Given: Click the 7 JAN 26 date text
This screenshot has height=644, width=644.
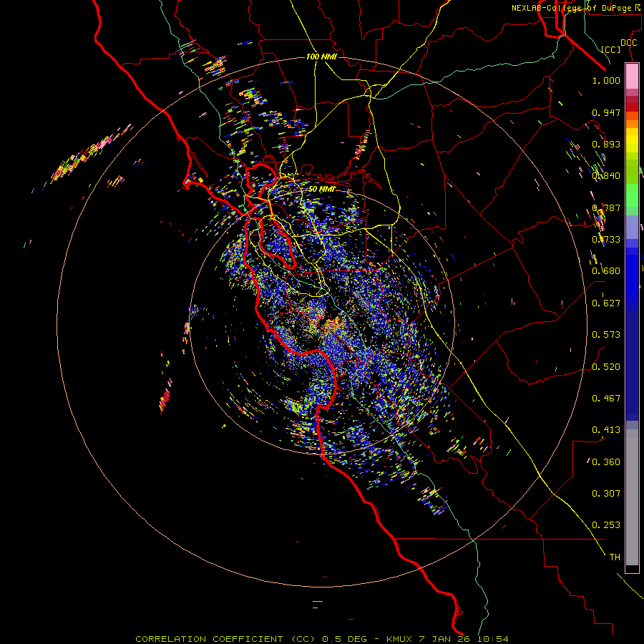Looking at the screenshot, I should pos(446,639).
